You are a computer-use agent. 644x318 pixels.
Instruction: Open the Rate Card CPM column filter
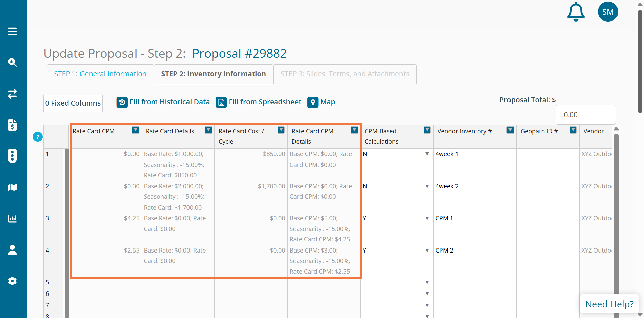135,130
